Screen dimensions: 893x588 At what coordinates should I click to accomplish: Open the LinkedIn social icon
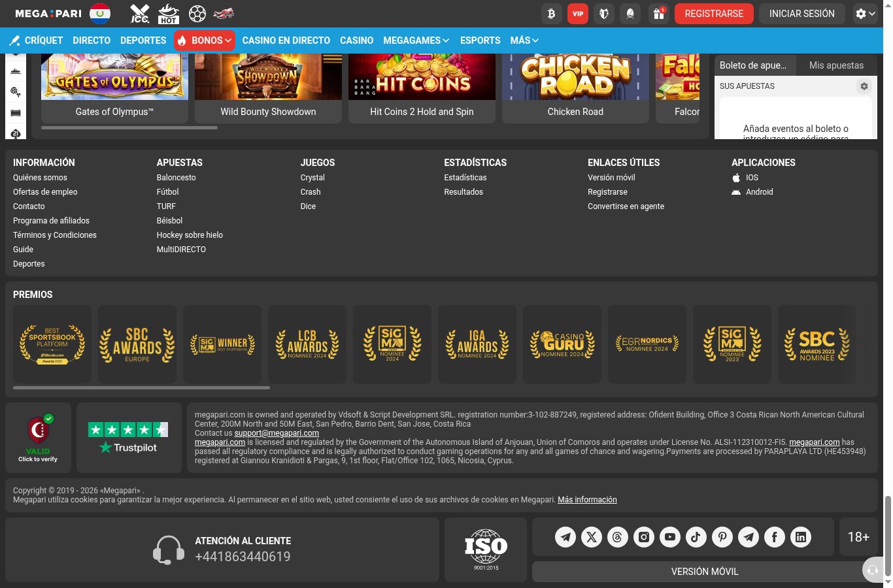[801, 537]
